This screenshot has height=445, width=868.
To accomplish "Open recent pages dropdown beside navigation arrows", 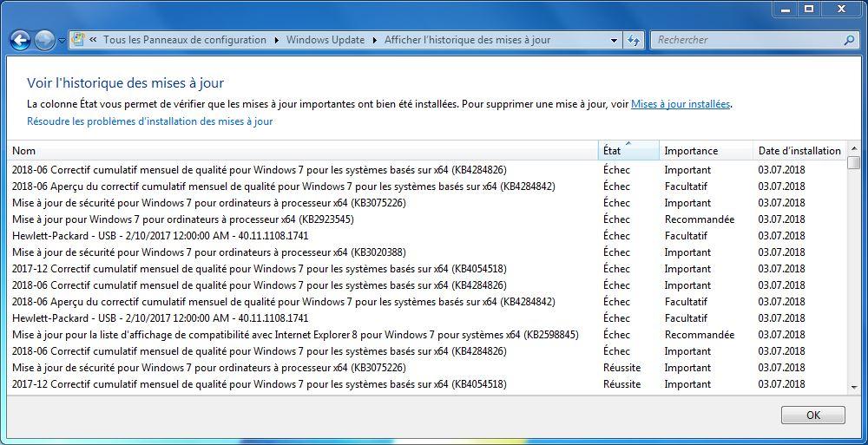I will click(x=62, y=41).
